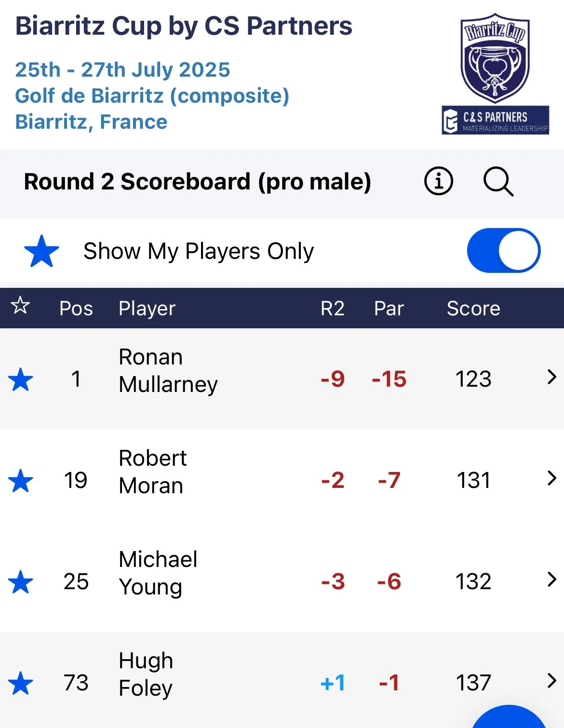The width and height of the screenshot is (564, 728).
Task: Click the star outline in table header
Action: pos(20,306)
